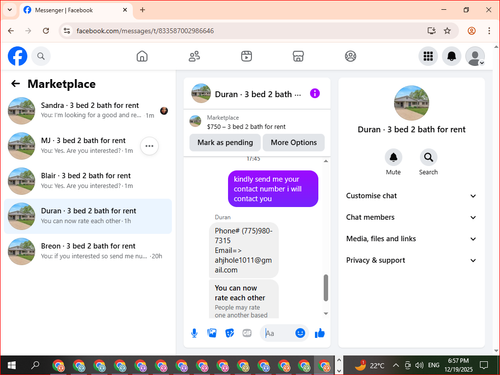The height and width of the screenshot is (375, 500).
Task: Open Breon's 3 bed 2 bath conversation
Action: (88, 251)
